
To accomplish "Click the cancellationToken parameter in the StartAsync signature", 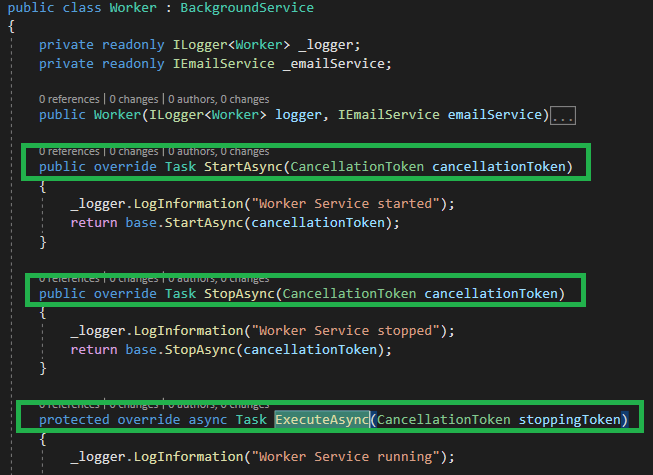I will pyautogui.click(x=498, y=167).
